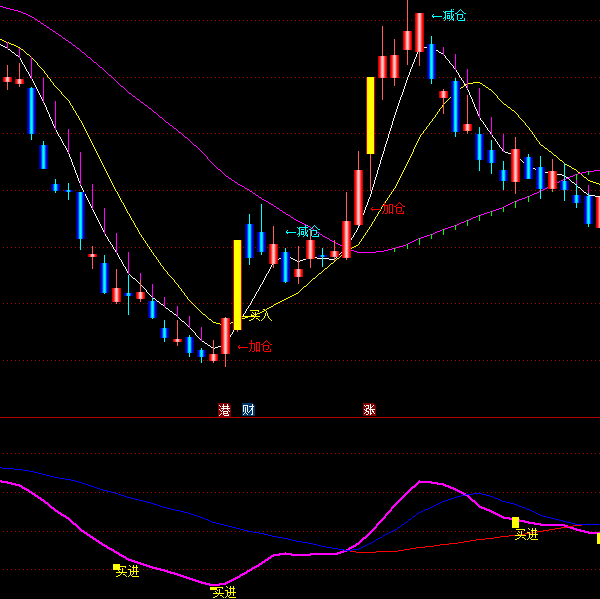Click the red 港 marker icon
The height and width of the screenshot is (599, 600).
pyautogui.click(x=224, y=409)
